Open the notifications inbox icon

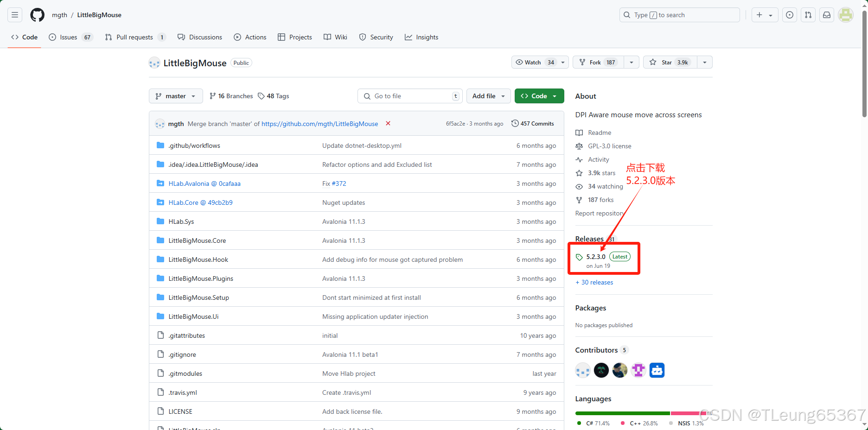(827, 15)
